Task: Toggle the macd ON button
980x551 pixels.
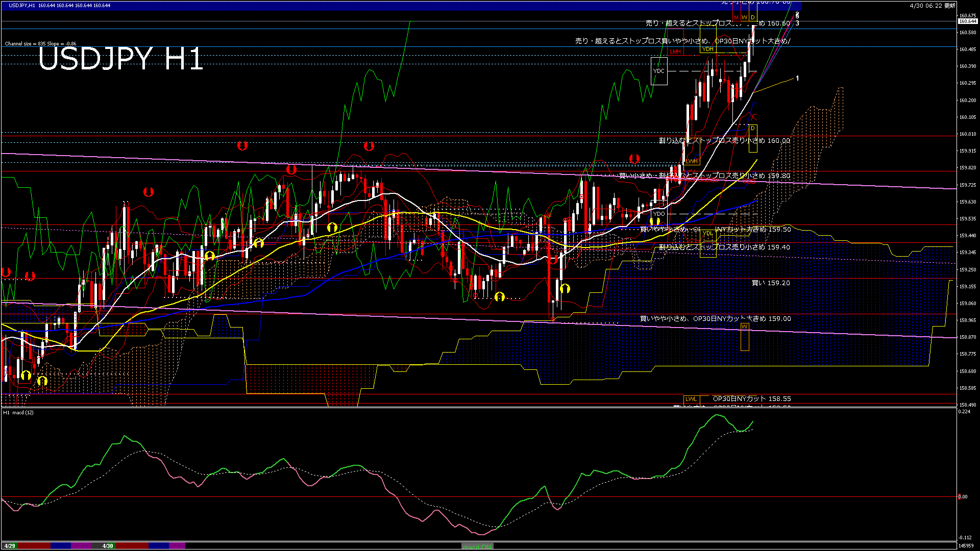Action: click(477, 546)
